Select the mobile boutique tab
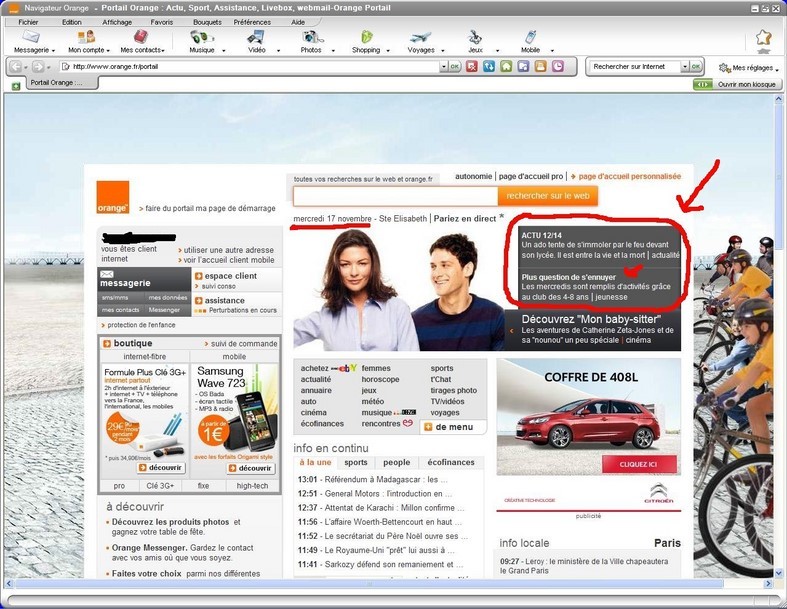 coord(234,356)
